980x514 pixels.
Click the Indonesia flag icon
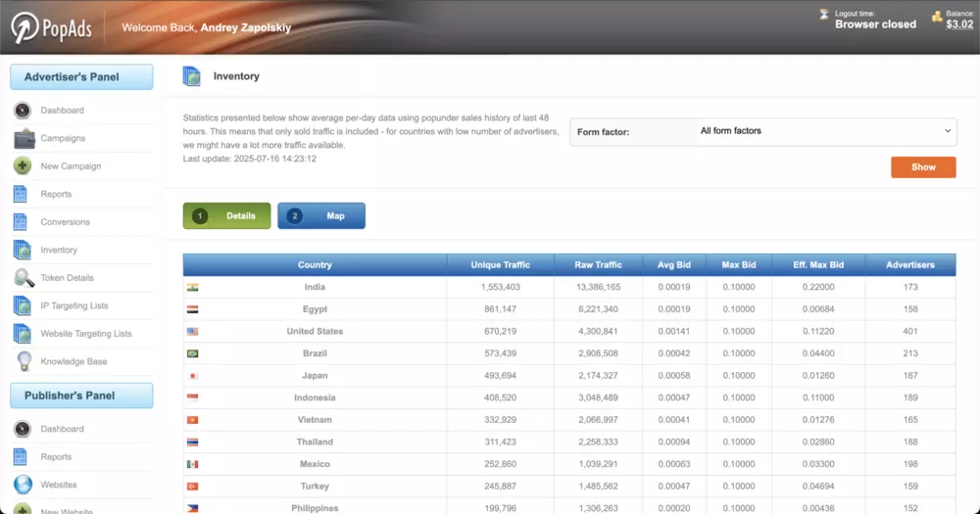coord(192,397)
